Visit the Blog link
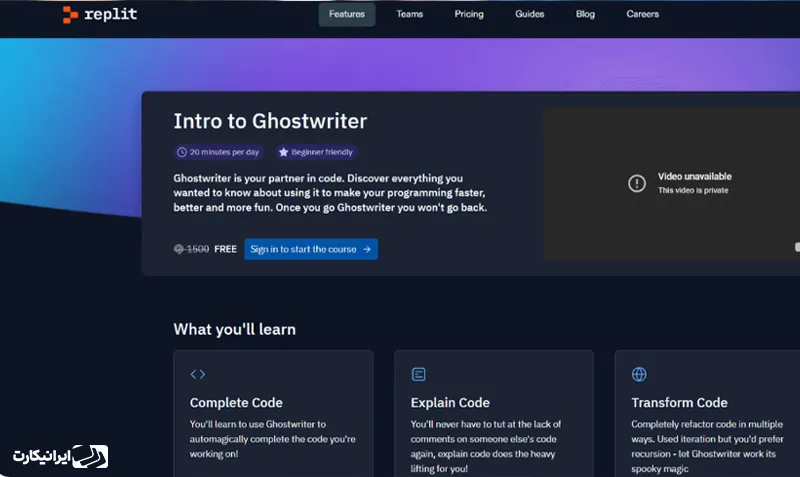This screenshot has width=800, height=477. point(585,14)
